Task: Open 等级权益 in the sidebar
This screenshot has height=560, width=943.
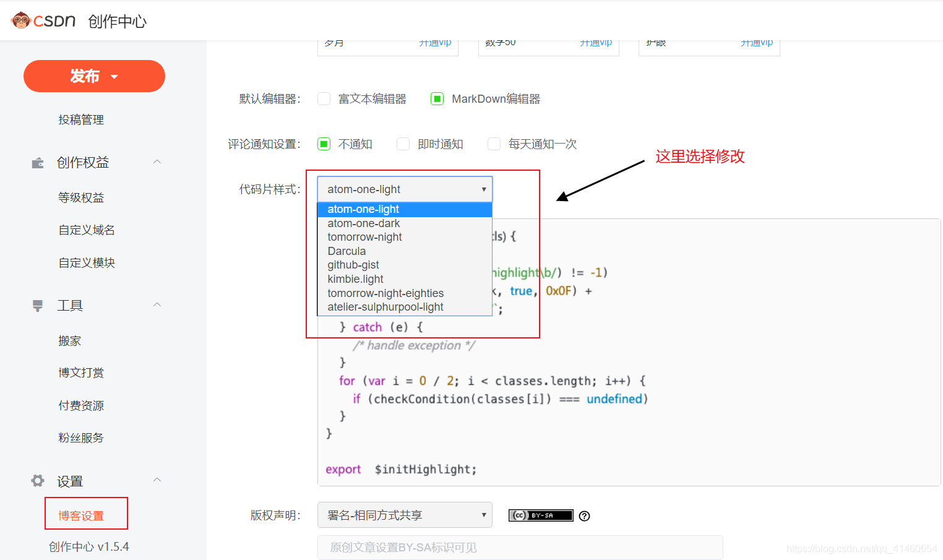Action: click(81, 198)
